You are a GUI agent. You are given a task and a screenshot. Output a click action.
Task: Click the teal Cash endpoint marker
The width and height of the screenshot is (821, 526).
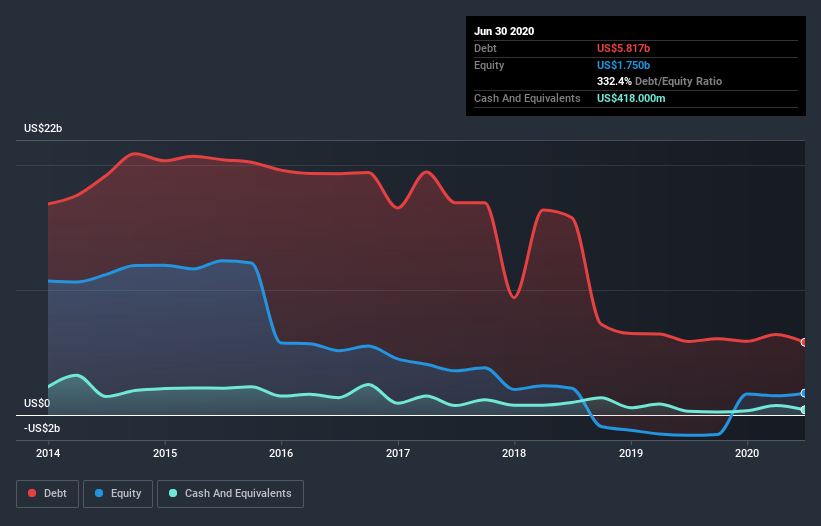[804, 410]
